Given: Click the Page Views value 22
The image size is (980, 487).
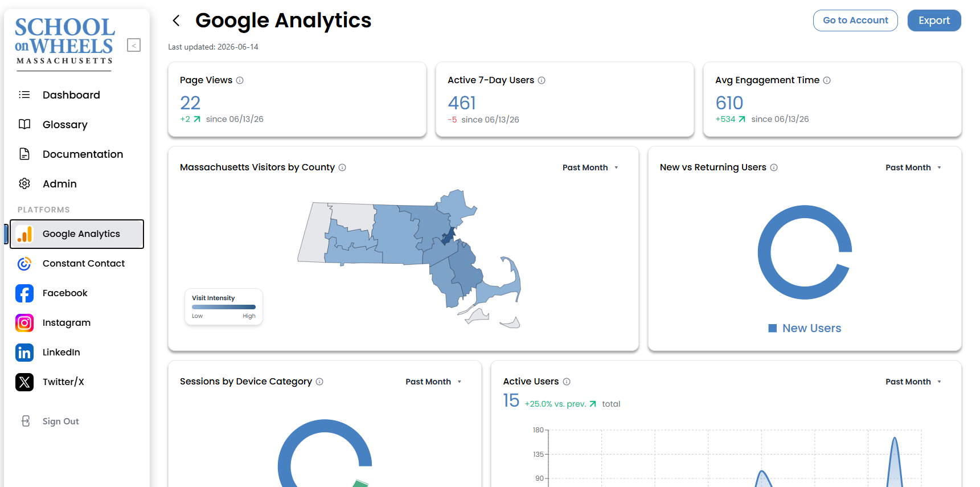Looking at the screenshot, I should pyautogui.click(x=190, y=103).
